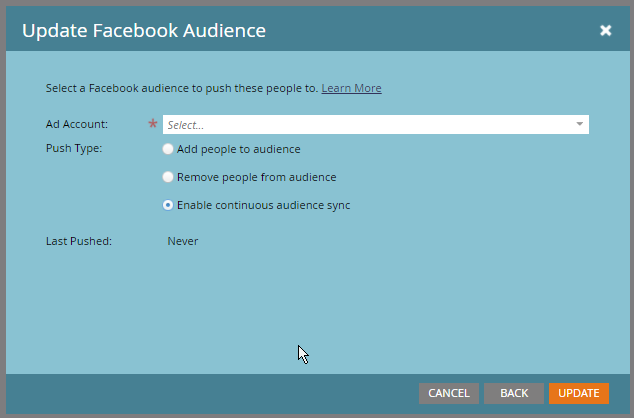Click the red required asterisk icon
Image resolution: width=634 pixels, height=418 pixels.
click(x=153, y=125)
